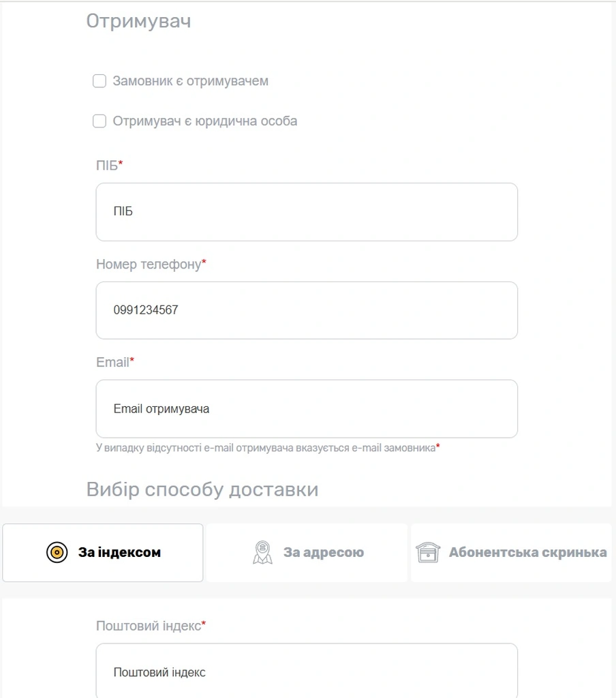
Task: Check the Замовник є отримувачем checkbox
Action: pos(99,81)
